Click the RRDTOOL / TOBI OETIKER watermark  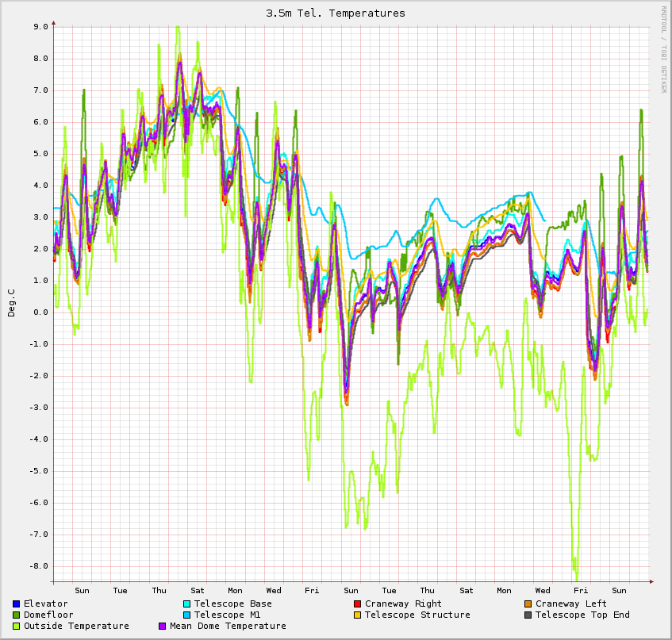coord(663,49)
